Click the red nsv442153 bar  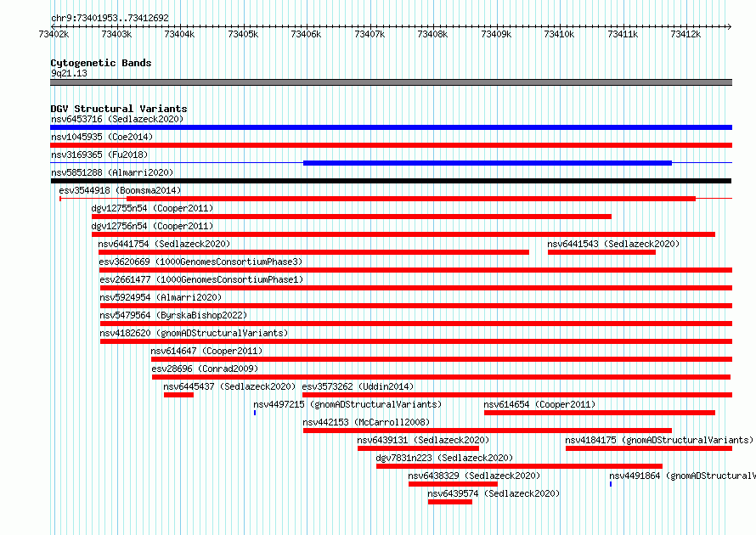click(x=488, y=431)
